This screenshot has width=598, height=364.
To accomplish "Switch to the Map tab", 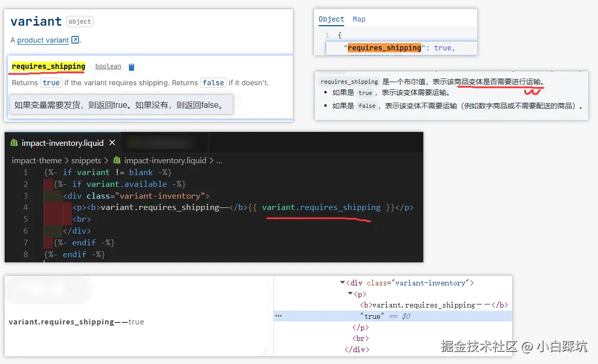I will coord(359,19).
